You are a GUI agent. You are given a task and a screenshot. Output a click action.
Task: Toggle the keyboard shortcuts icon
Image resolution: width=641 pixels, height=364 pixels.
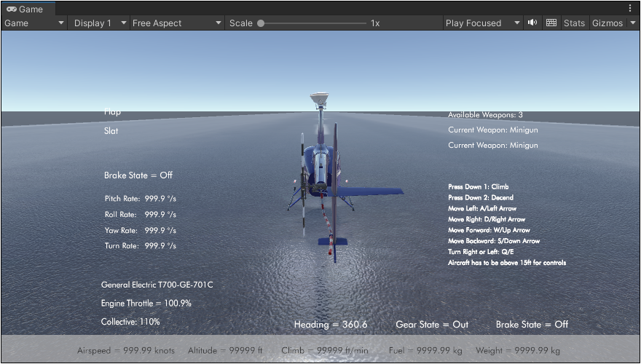tap(551, 23)
